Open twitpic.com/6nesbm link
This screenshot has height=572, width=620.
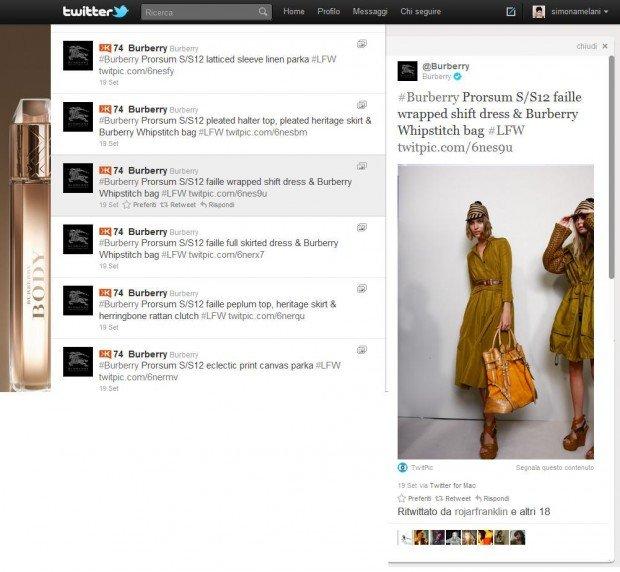tap(267, 132)
